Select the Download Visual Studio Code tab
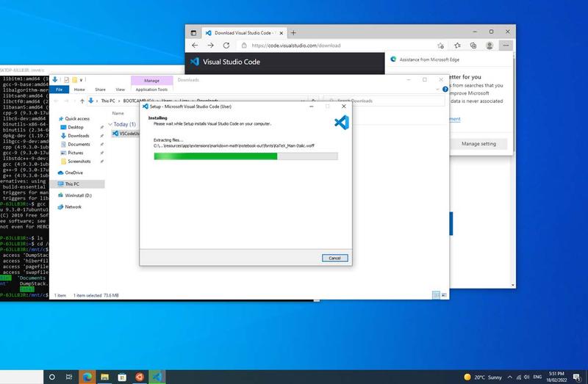The height and width of the screenshot is (384, 588). pyautogui.click(x=245, y=33)
